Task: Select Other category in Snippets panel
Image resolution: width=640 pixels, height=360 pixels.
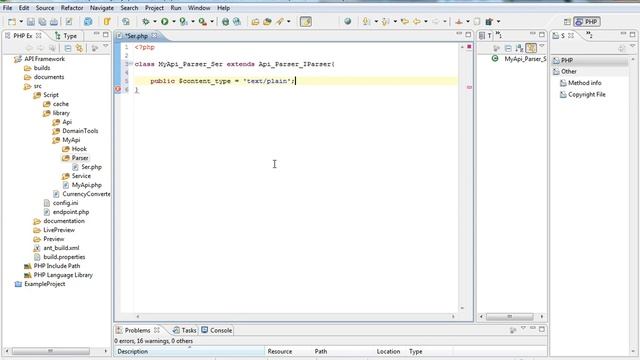Action: [590, 71]
